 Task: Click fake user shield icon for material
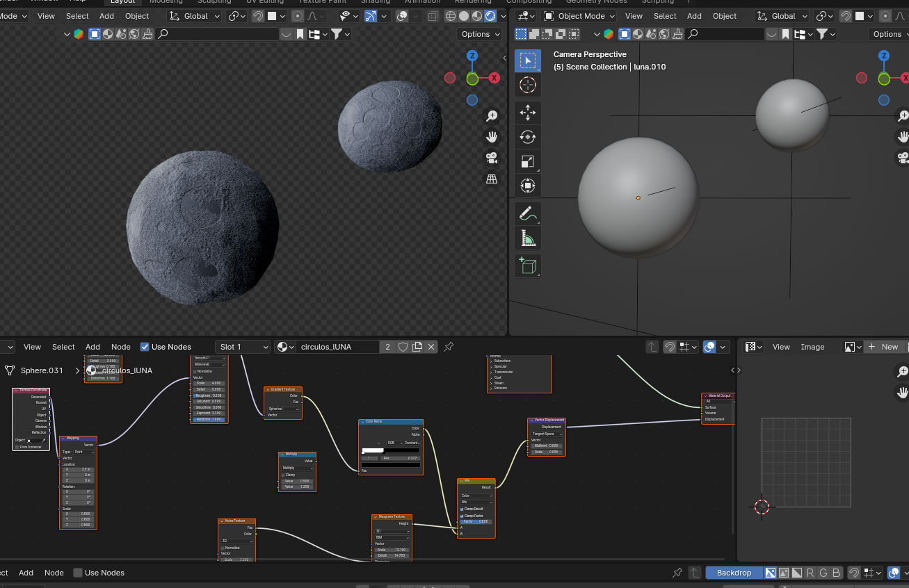click(x=403, y=347)
